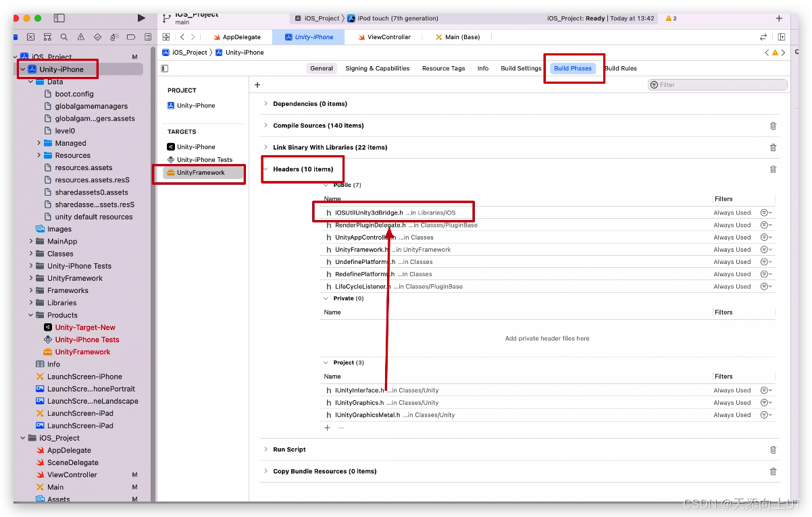Viewport: 812px width, 517px height.
Task: Expand Copy Bundle Resources section
Action: [265, 471]
